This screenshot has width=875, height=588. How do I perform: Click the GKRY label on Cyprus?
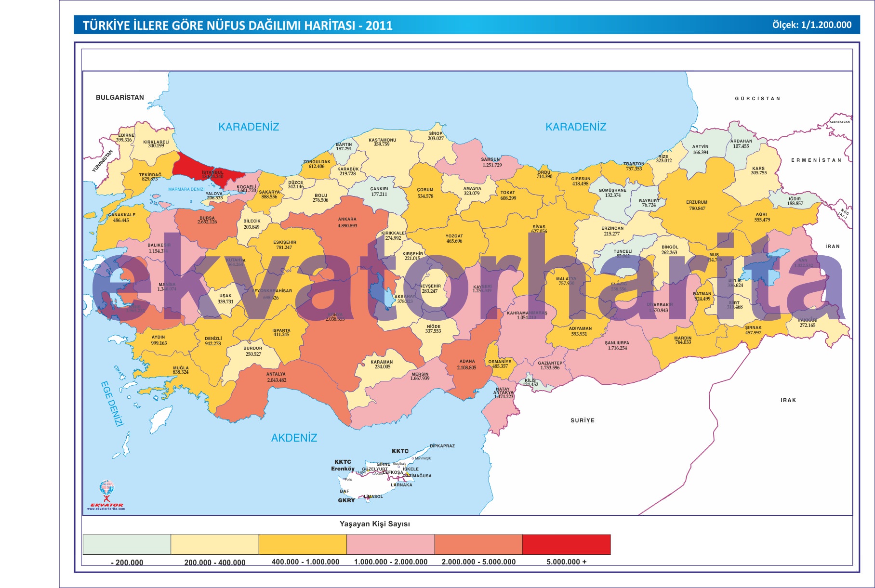346,500
